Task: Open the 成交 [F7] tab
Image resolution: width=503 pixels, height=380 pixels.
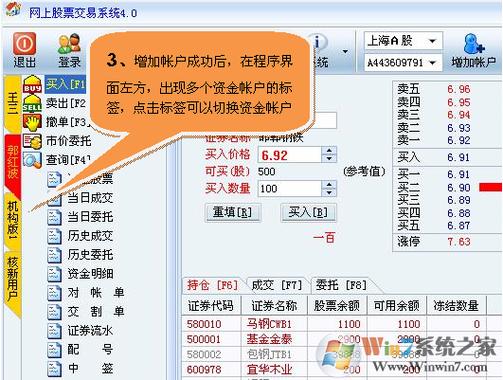Action: 277,285
